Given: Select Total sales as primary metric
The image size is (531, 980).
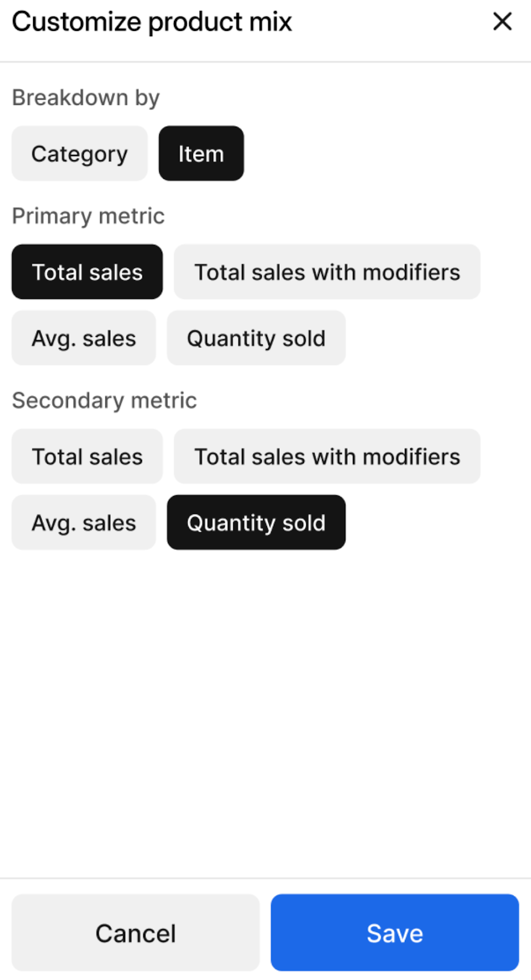Looking at the screenshot, I should (x=87, y=272).
